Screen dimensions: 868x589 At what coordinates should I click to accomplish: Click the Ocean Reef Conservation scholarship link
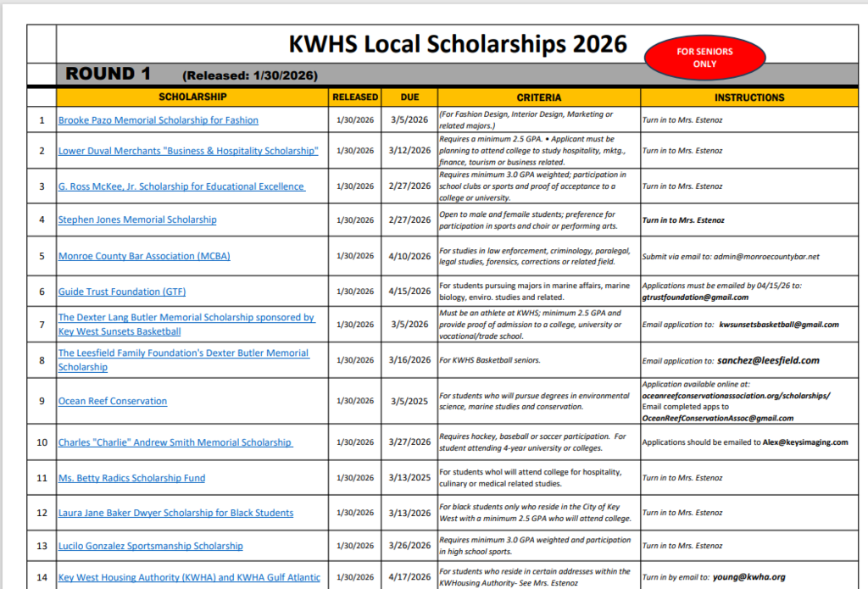[112, 401]
